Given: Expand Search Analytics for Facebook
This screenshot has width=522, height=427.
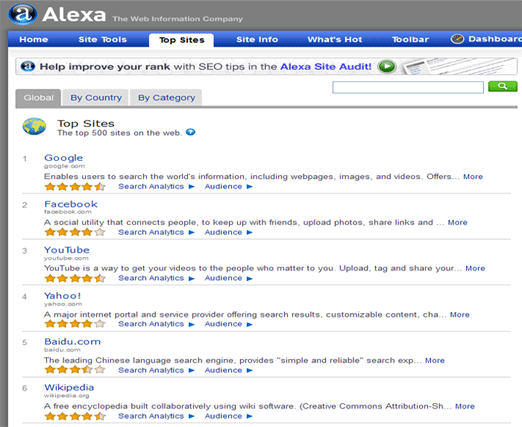Looking at the screenshot, I should 156,232.
